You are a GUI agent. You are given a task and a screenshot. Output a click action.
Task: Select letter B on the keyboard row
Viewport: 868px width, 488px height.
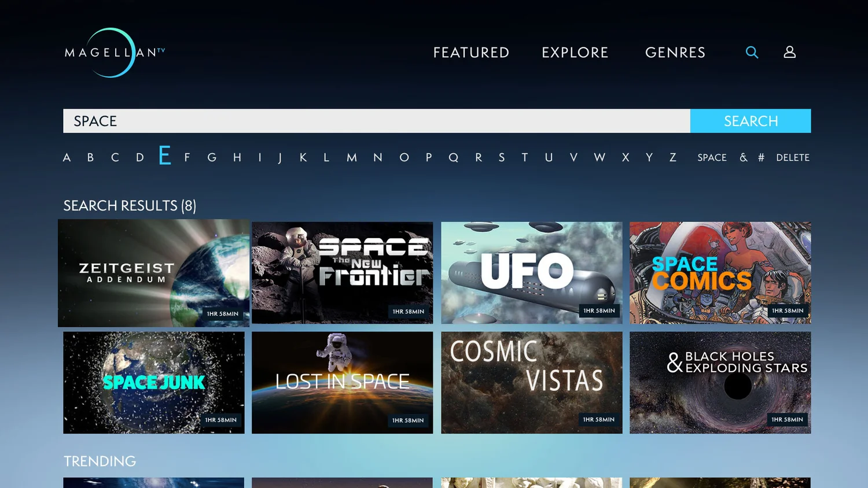90,157
